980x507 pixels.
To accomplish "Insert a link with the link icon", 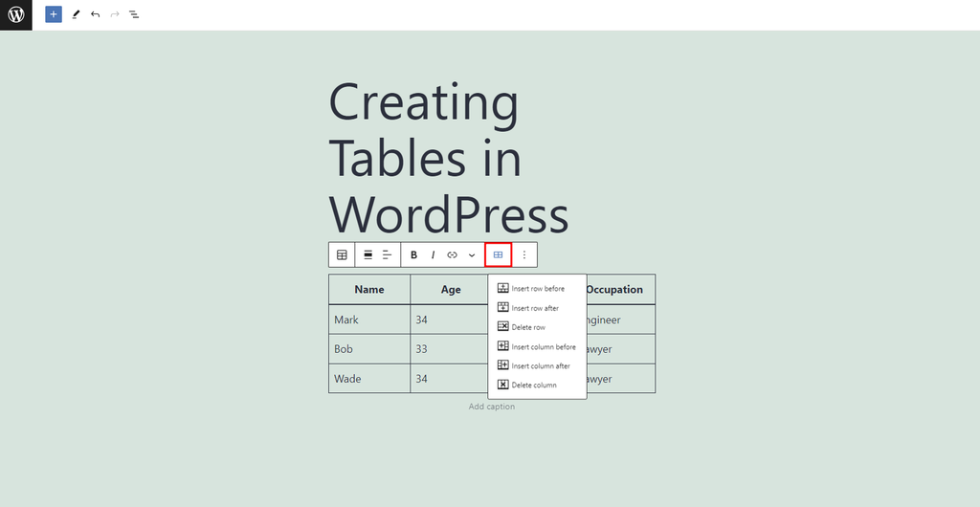I will 452,254.
